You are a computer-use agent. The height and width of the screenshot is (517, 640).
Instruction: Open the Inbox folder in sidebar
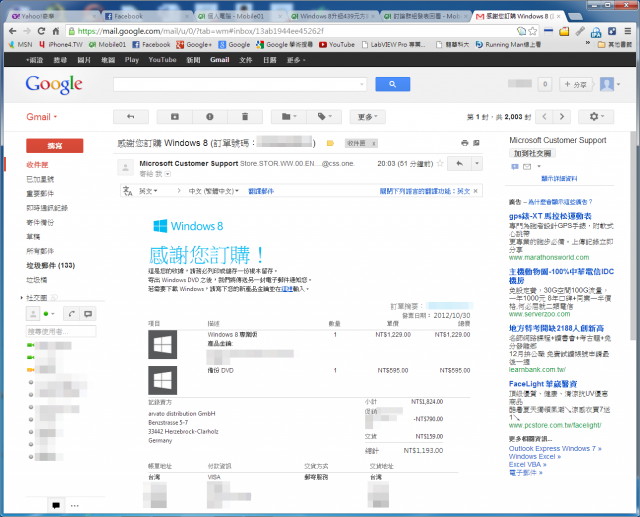coord(37,165)
